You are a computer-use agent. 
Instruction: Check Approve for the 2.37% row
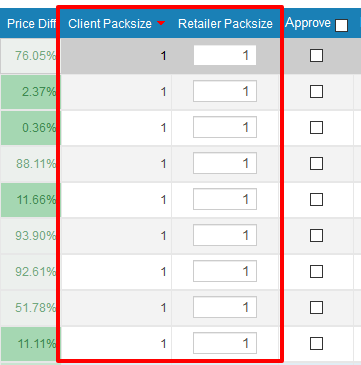(x=316, y=91)
